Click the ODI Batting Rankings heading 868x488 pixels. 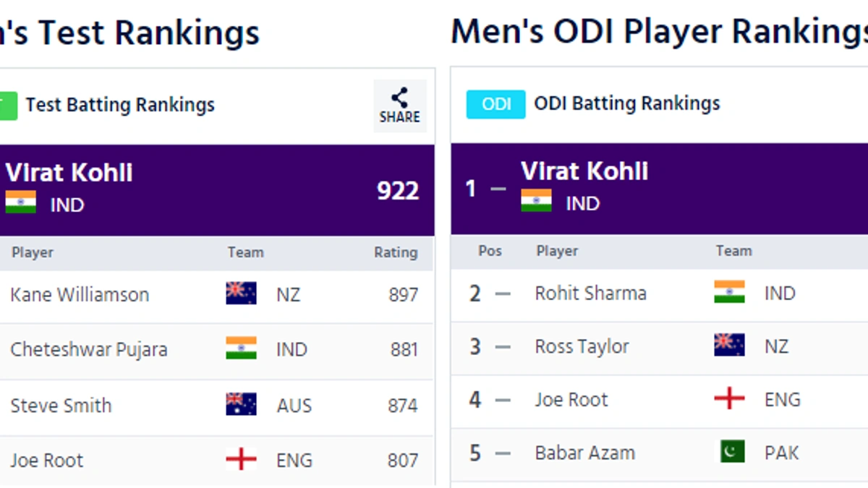coord(626,103)
